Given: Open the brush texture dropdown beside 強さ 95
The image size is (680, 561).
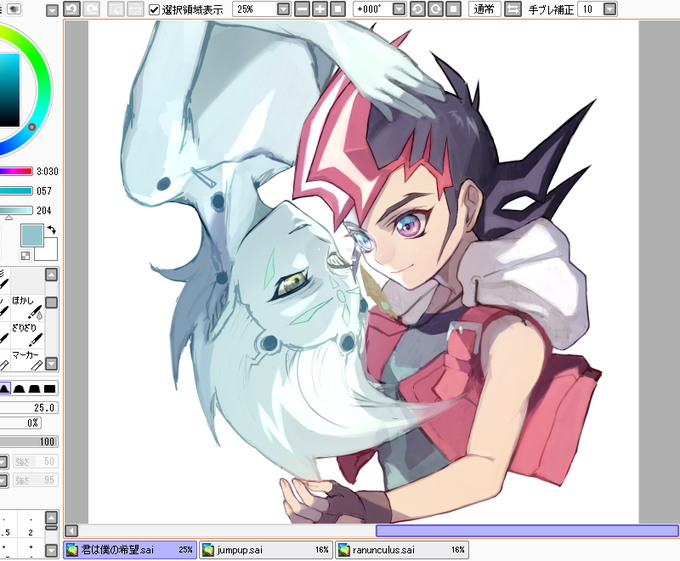Looking at the screenshot, I should pyautogui.click(x=3, y=480).
